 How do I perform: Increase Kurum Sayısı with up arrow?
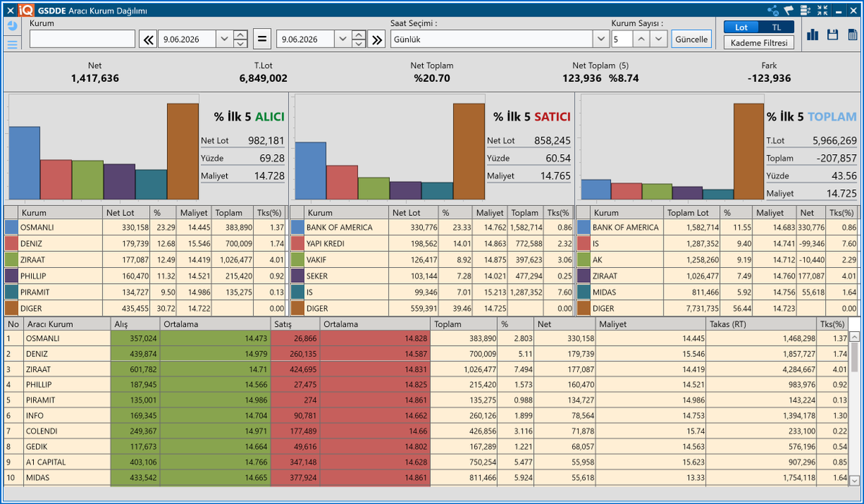641,40
